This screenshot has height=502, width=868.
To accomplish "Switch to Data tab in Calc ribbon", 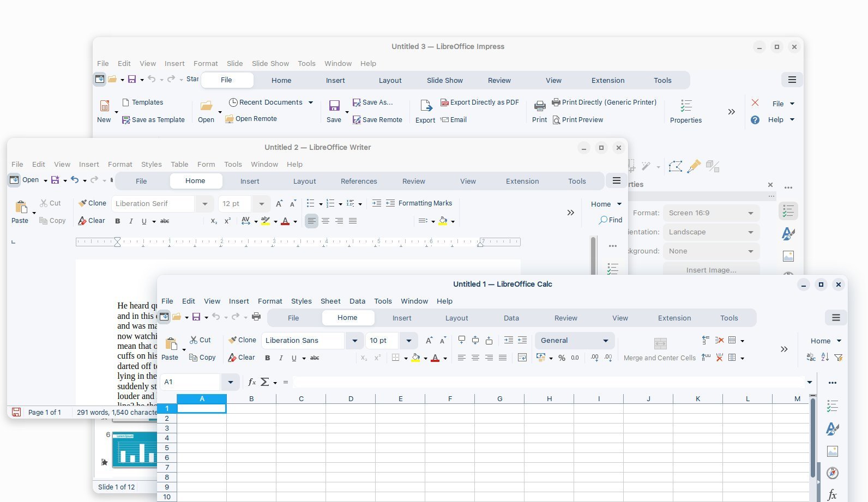I will (x=511, y=318).
